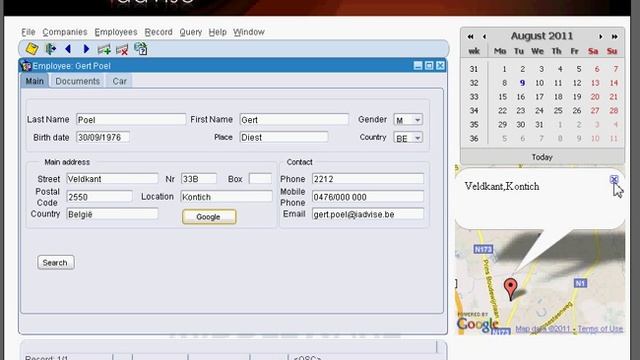The height and width of the screenshot is (360, 640).
Task: Click the yellow Save toolbar icon
Action: (x=32, y=49)
